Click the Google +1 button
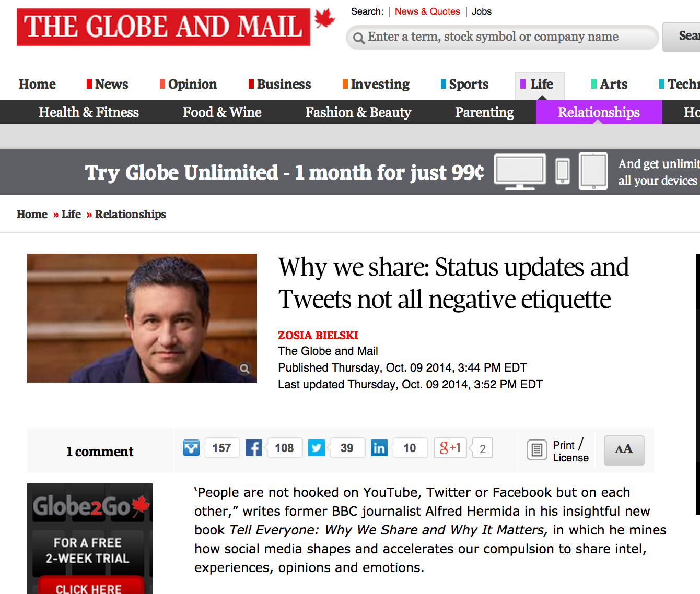This screenshot has height=594, width=700. (450, 448)
